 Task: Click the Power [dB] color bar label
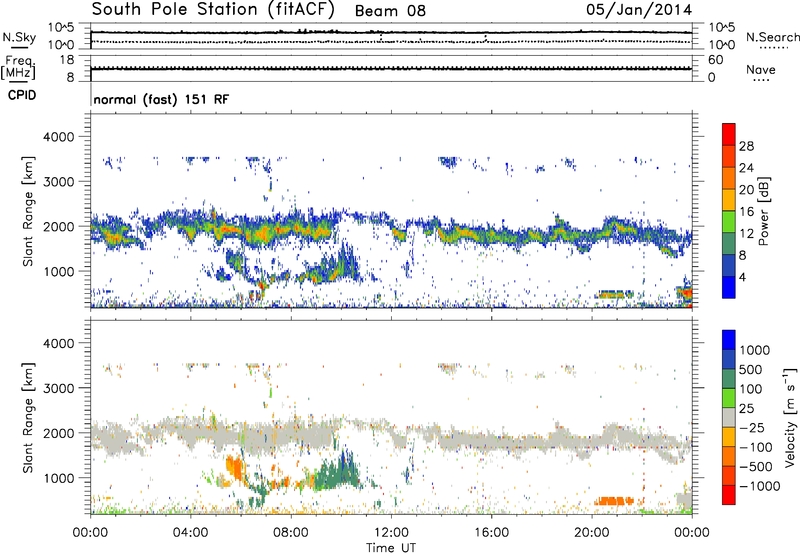pyautogui.click(x=763, y=211)
